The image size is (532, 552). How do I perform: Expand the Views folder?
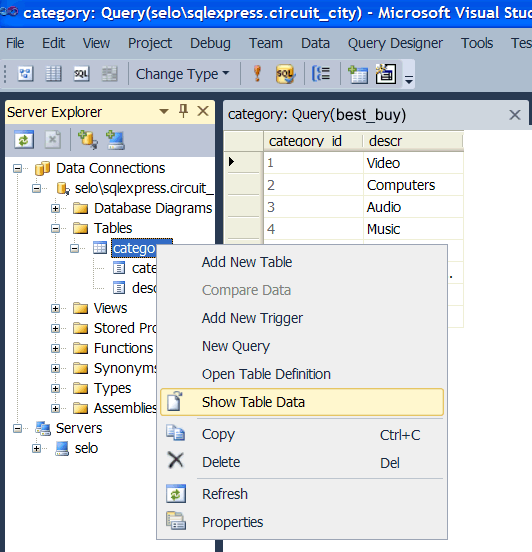coord(55,309)
